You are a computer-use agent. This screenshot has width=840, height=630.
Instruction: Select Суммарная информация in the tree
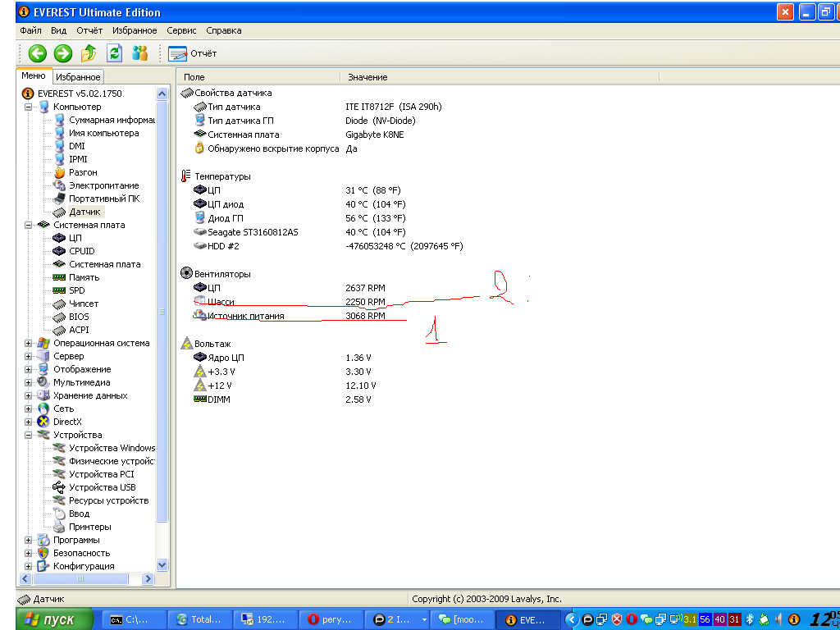[x=112, y=120]
